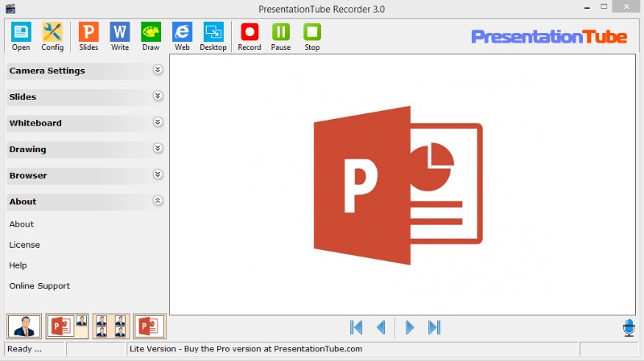Expand the Browser panel chevron
The width and height of the screenshot is (644, 361).
pos(158,174)
